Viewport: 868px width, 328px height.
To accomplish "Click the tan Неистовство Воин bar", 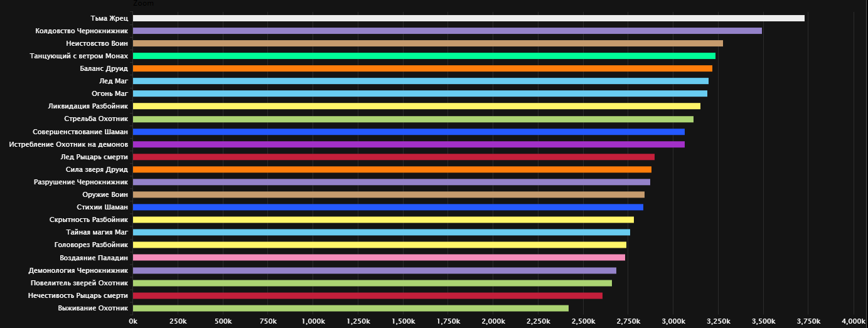I will (428, 43).
